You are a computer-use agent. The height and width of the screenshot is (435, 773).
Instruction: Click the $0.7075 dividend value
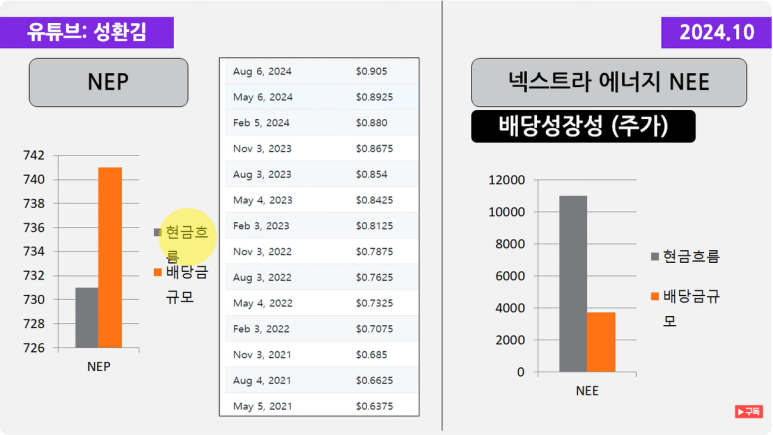click(x=375, y=329)
